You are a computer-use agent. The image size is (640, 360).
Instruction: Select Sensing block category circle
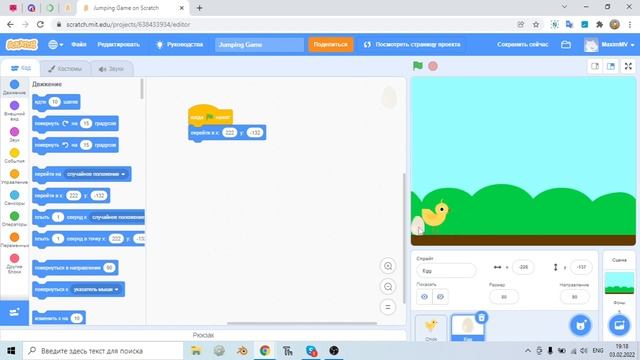pyautogui.click(x=14, y=195)
